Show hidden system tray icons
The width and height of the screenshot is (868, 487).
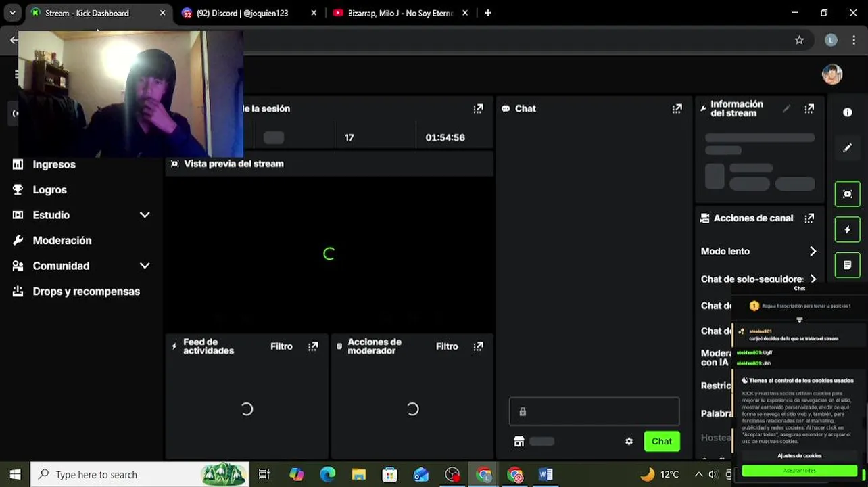698,474
